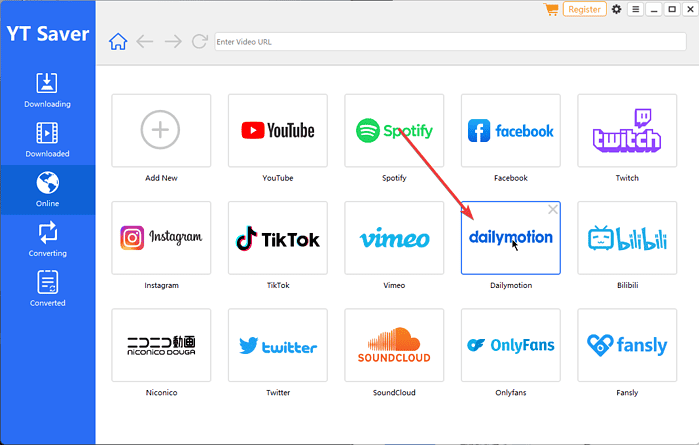Open the hamburger menu icon
This screenshot has height=445, width=699.
coord(635,9)
